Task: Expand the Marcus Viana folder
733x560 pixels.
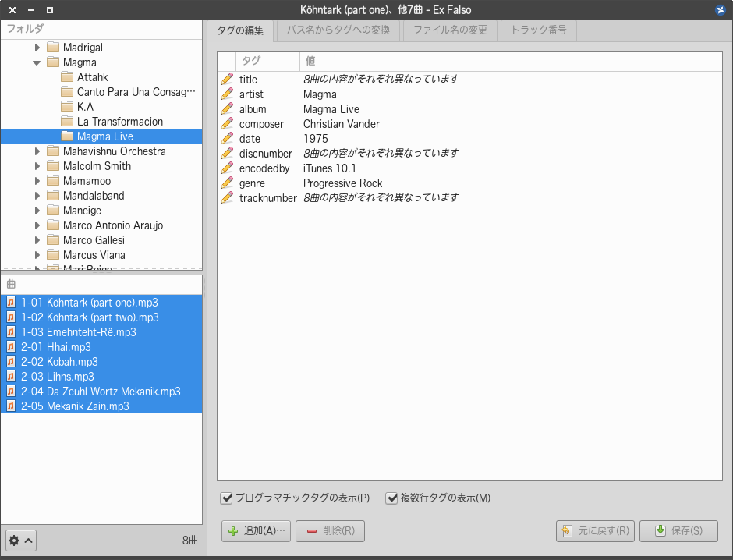Action: coord(37,255)
